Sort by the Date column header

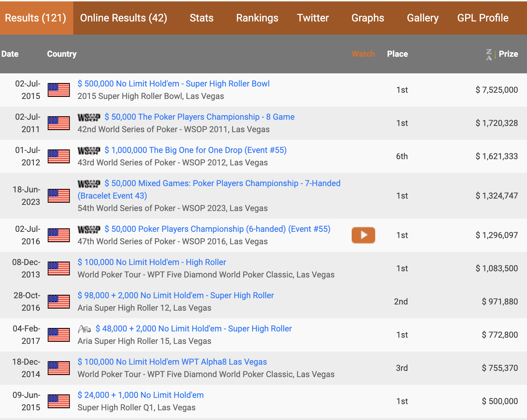10,54
